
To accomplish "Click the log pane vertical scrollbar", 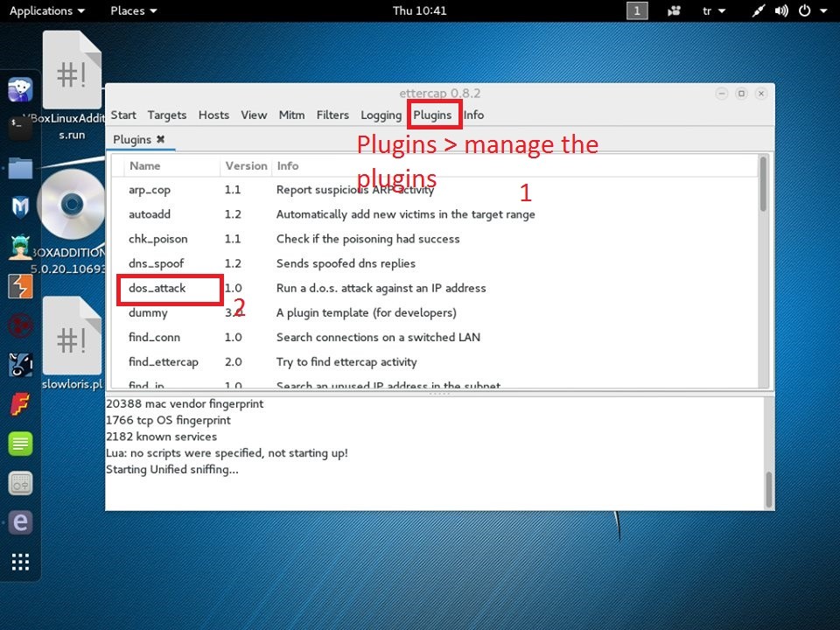I will pos(769,488).
